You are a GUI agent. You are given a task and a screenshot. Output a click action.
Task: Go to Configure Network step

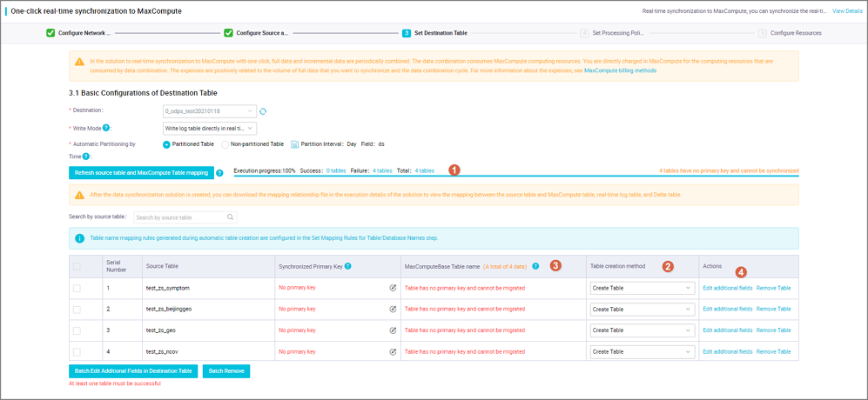(x=79, y=33)
